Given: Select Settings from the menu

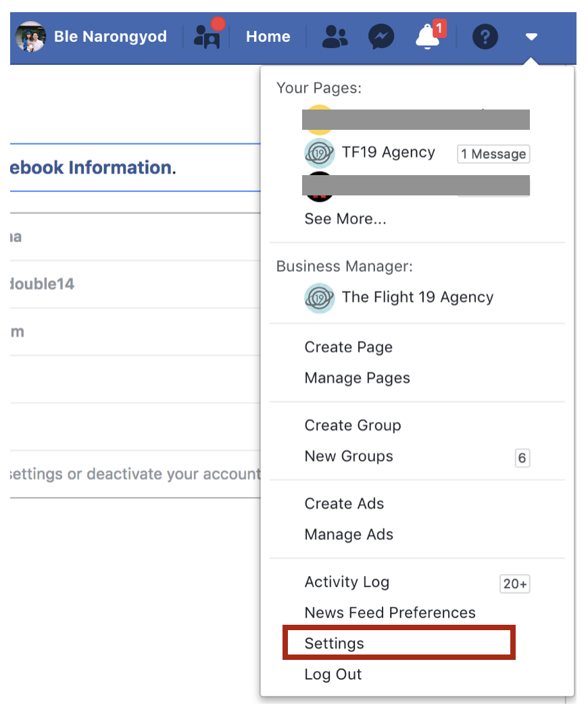Looking at the screenshot, I should point(399,642).
